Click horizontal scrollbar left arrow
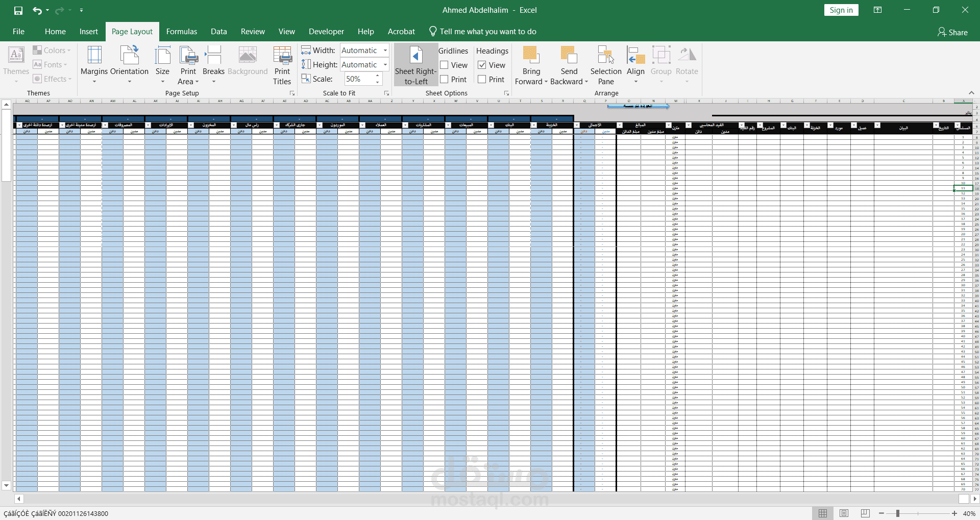This screenshot has height=520, width=980. [19, 499]
